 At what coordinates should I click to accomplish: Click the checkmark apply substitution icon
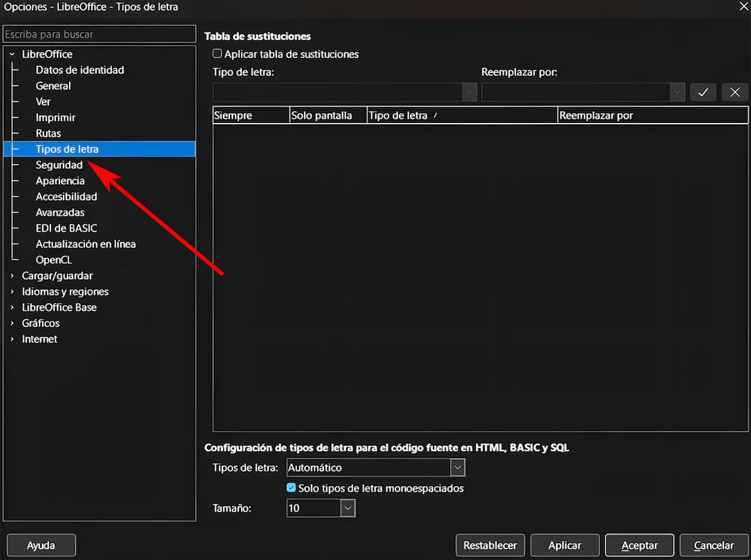(x=703, y=92)
